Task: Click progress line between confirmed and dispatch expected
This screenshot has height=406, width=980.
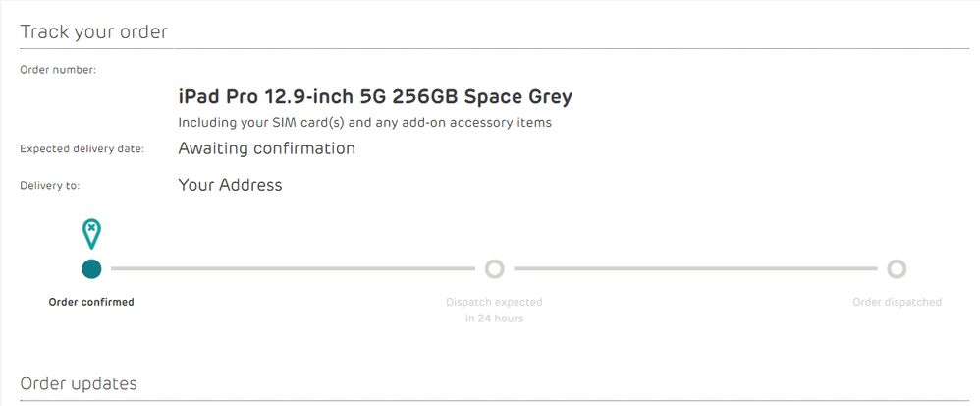Action: point(294,269)
